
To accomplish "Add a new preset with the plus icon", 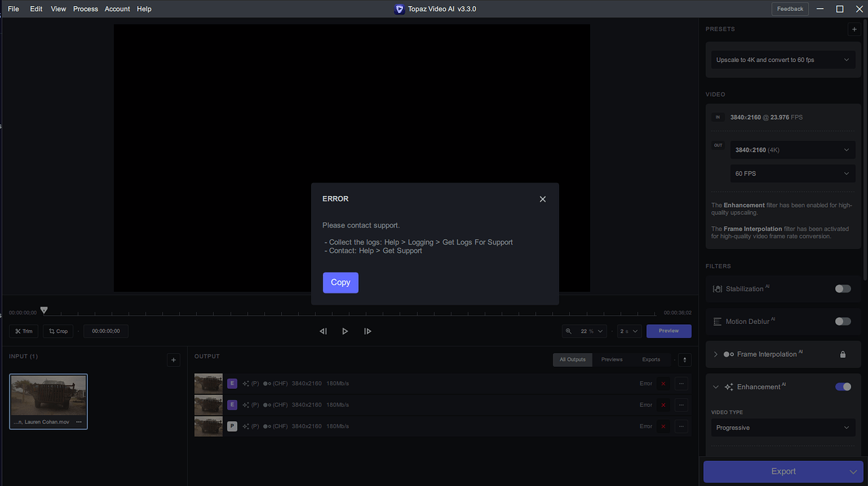I will coord(854,29).
